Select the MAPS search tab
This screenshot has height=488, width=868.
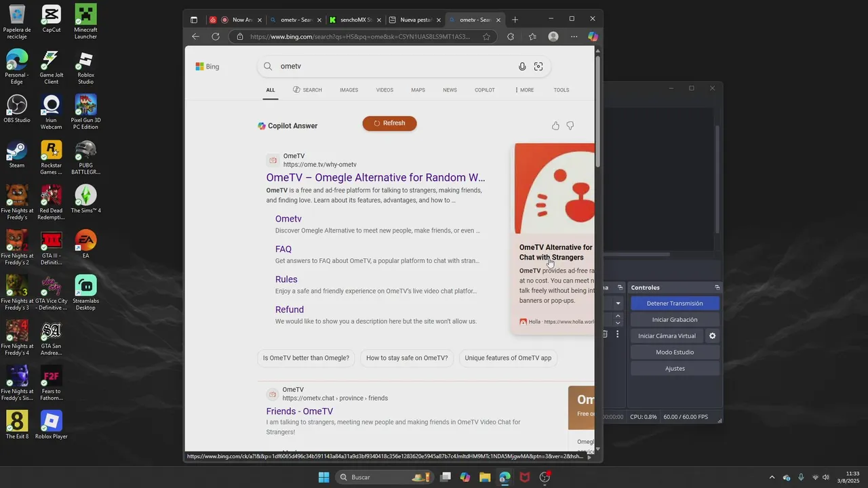418,90
